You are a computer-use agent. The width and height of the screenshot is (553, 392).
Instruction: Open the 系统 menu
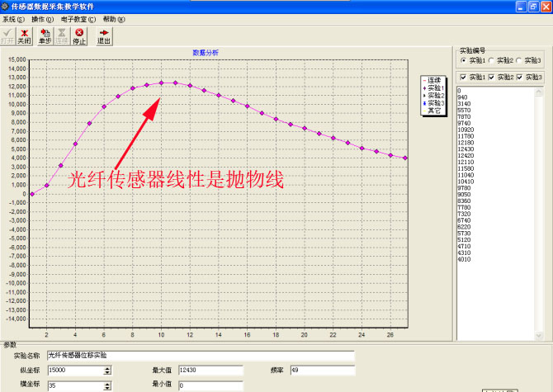(11, 19)
